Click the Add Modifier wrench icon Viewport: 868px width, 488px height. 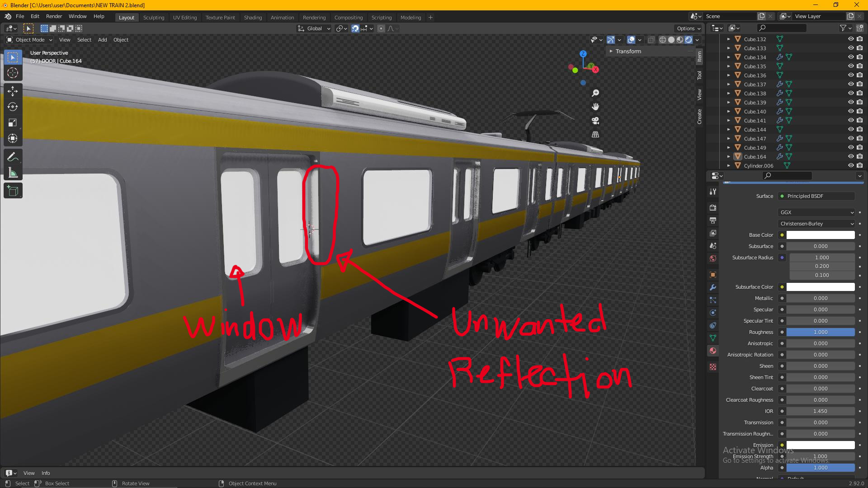713,288
